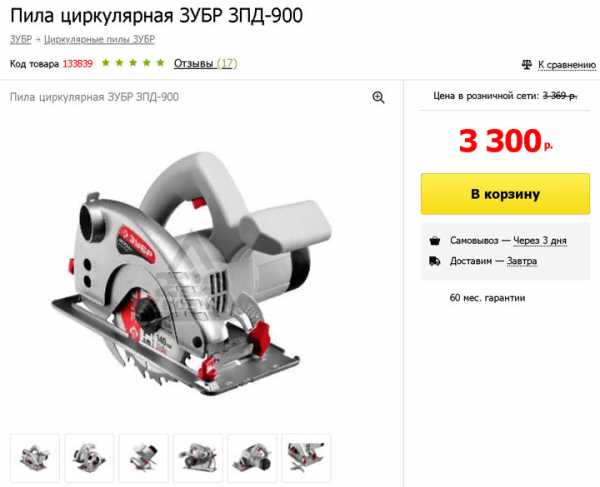Open the Через 3 дня pickup link
The height and width of the screenshot is (487, 600).
[540, 241]
